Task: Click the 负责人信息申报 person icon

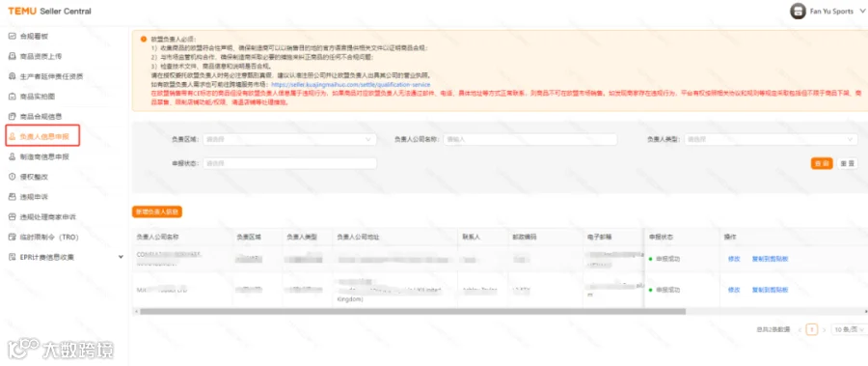Action: click(x=13, y=136)
